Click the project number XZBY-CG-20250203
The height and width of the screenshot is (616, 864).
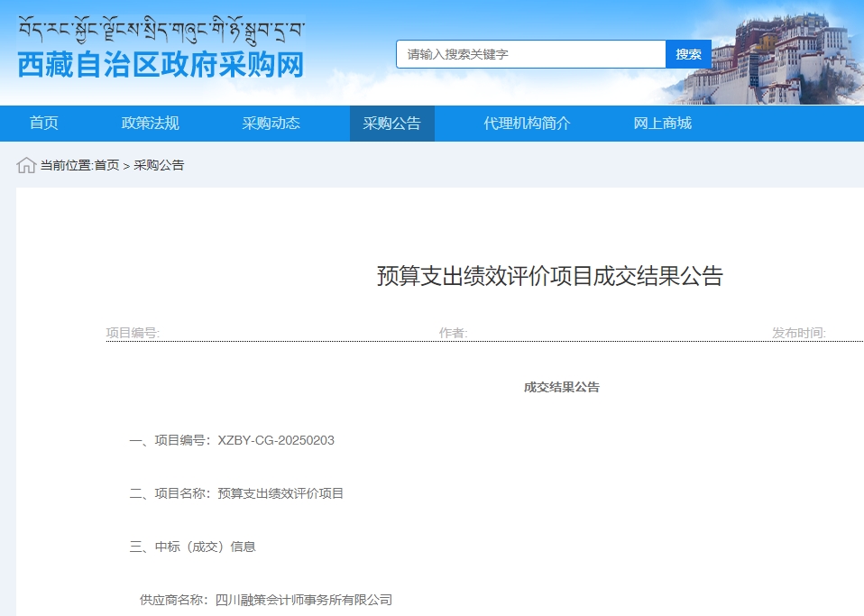coord(276,440)
